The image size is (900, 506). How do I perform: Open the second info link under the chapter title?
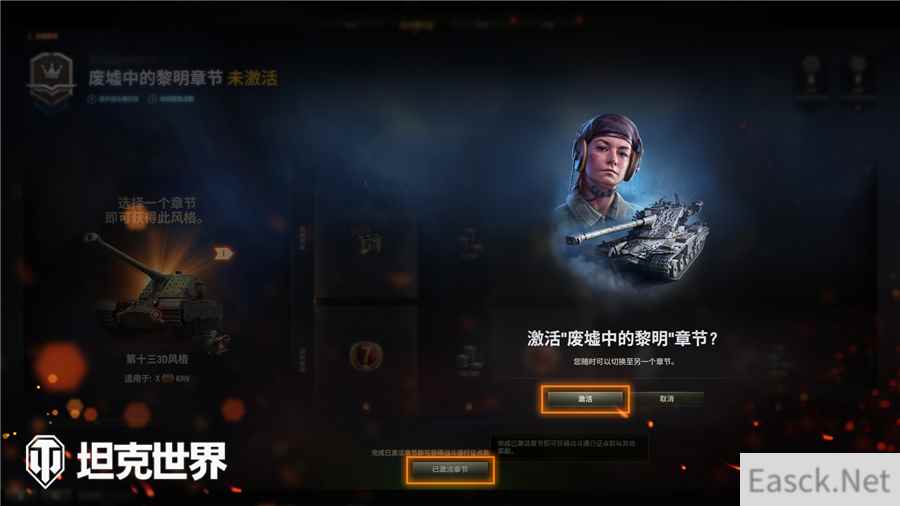(171, 99)
